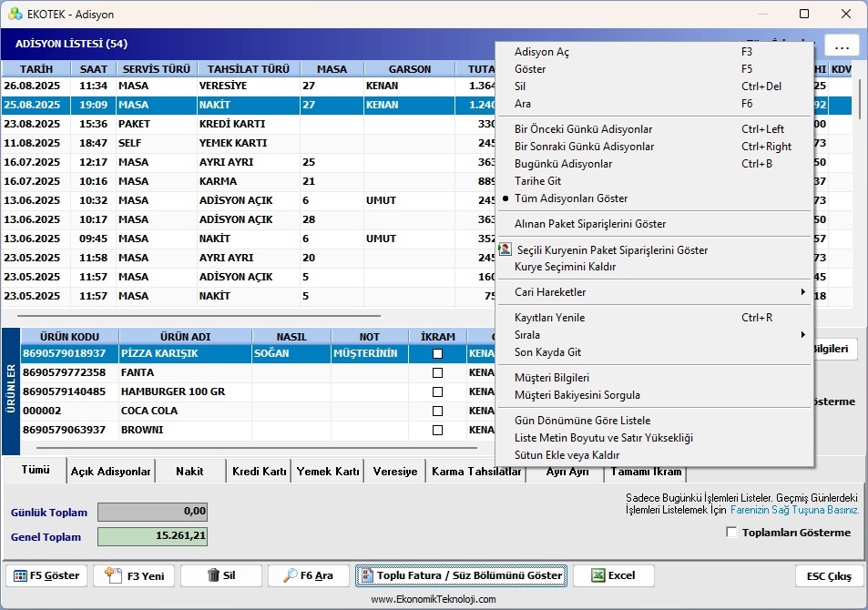Select Alınan Paket Siparişlerini Göster menu entry
868x610 pixels.
tap(656, 224)
